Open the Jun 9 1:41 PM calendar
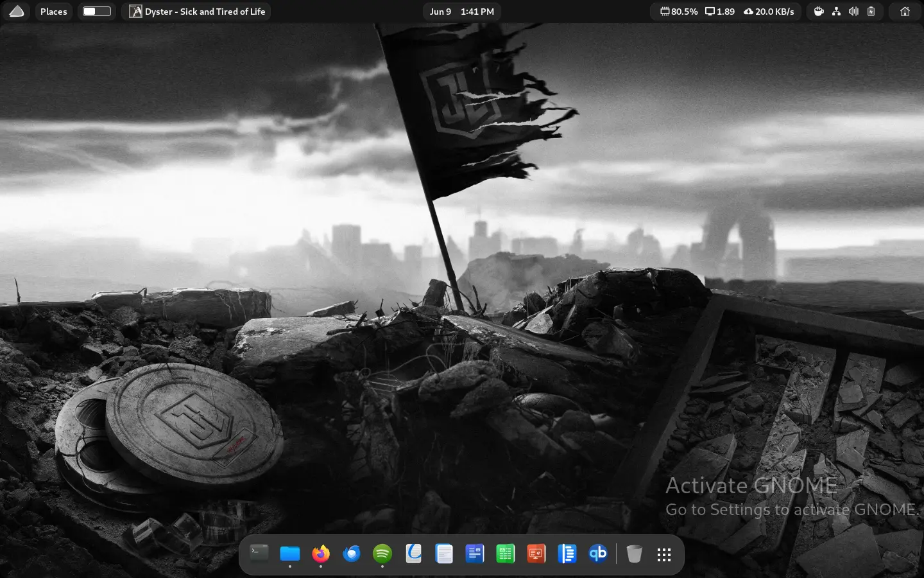Image resolution: width=924 pixels, height=578 pixels. coord(462,12)
